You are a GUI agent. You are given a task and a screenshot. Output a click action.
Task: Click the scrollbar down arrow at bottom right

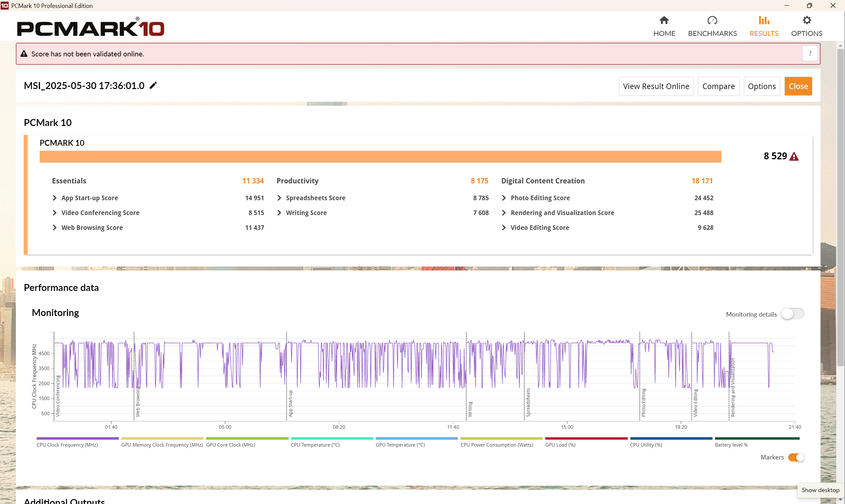click(840, 500)
